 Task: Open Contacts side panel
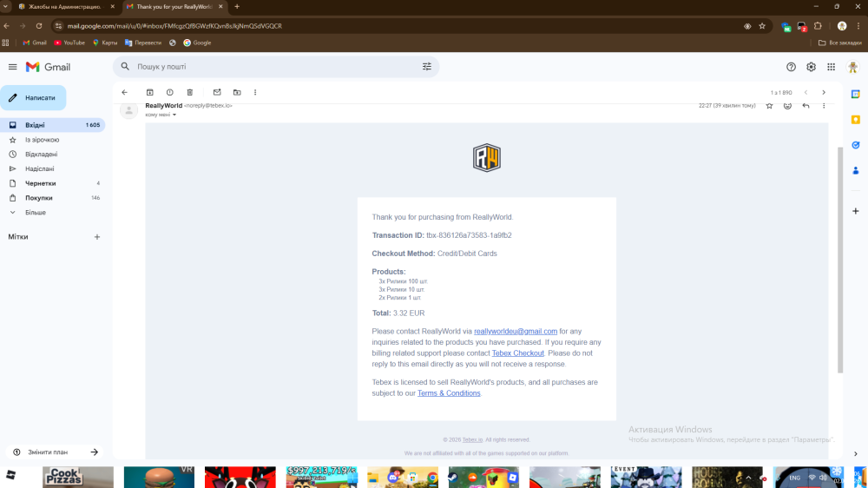pos(856,170)
